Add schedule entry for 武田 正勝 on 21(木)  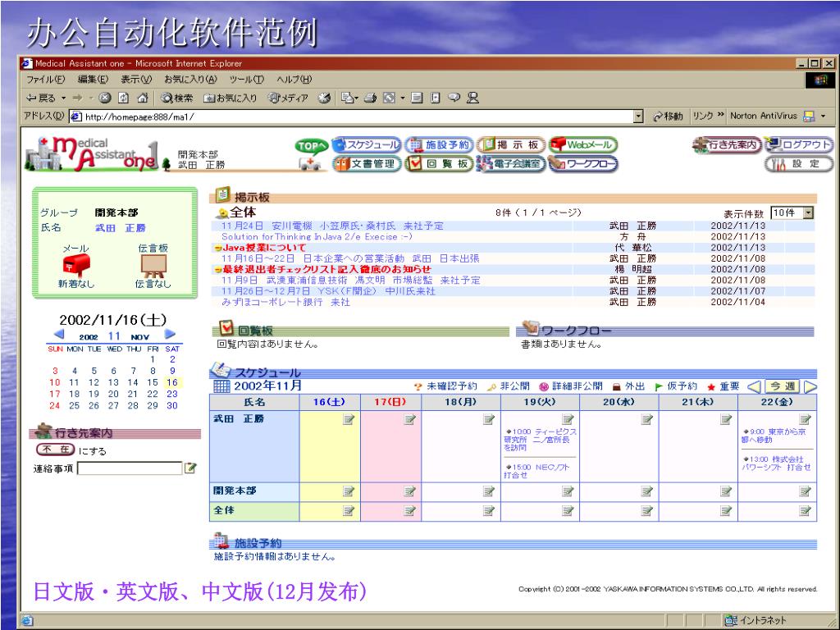pos(726,419)
